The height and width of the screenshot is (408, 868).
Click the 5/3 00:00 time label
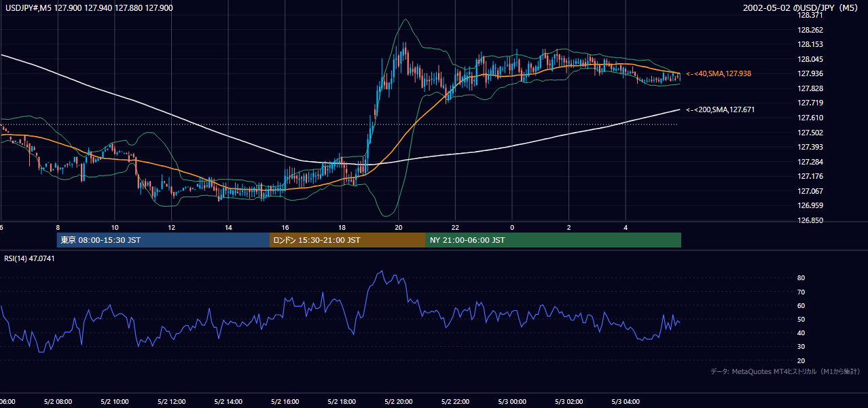(512, 402)
